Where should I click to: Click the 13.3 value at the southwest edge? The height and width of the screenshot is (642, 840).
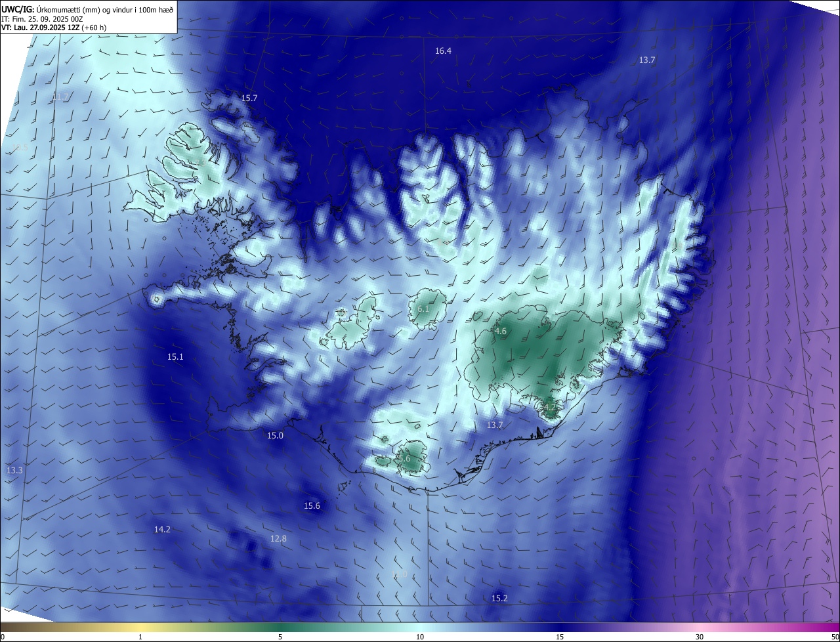point(14,470)
